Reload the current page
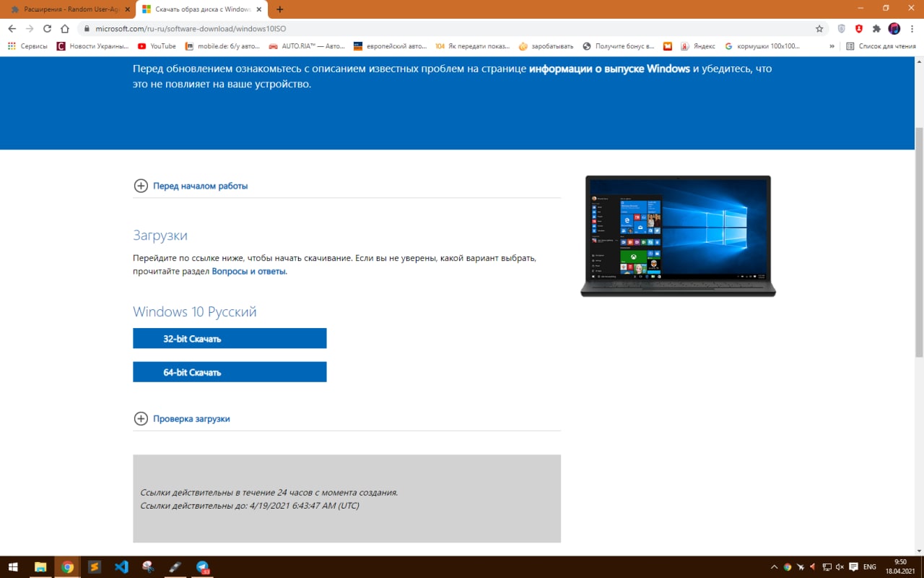Screen dimensions: 924x578 (48, 29)
